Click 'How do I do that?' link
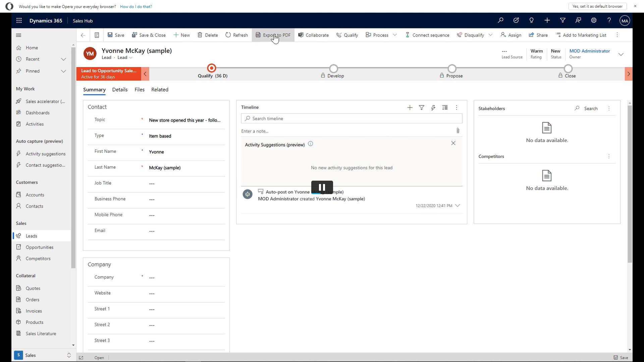This screenshot has width=644, height=362. [136, 7]
